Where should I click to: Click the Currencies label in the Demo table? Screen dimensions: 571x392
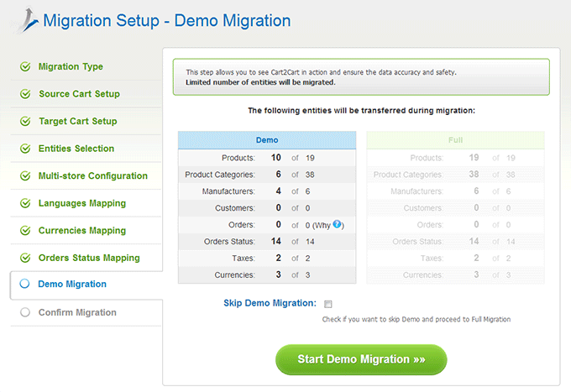click(x=234, y=275)
